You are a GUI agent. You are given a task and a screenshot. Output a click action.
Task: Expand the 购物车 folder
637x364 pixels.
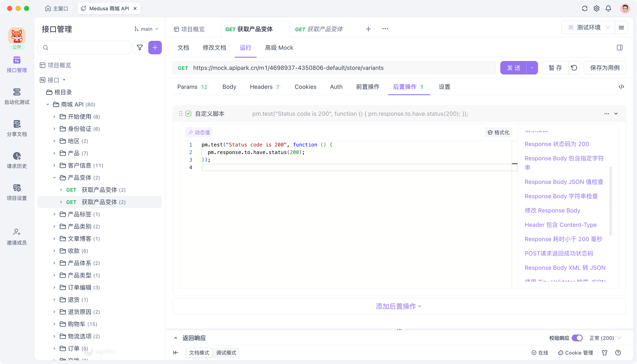click(x=54, y=324)
